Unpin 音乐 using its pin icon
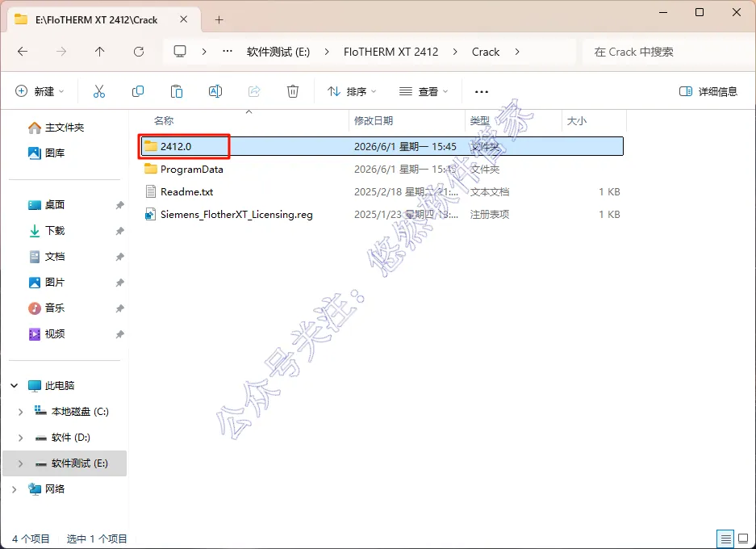 (119, 308)
